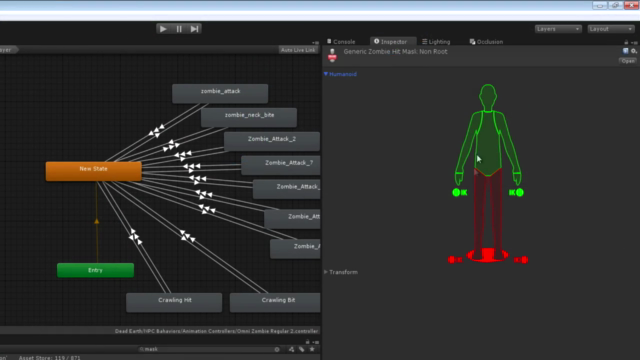This screenshot has height=360, width=640.
Task: Click the Pause button in the toolbar
Action: 179,29
